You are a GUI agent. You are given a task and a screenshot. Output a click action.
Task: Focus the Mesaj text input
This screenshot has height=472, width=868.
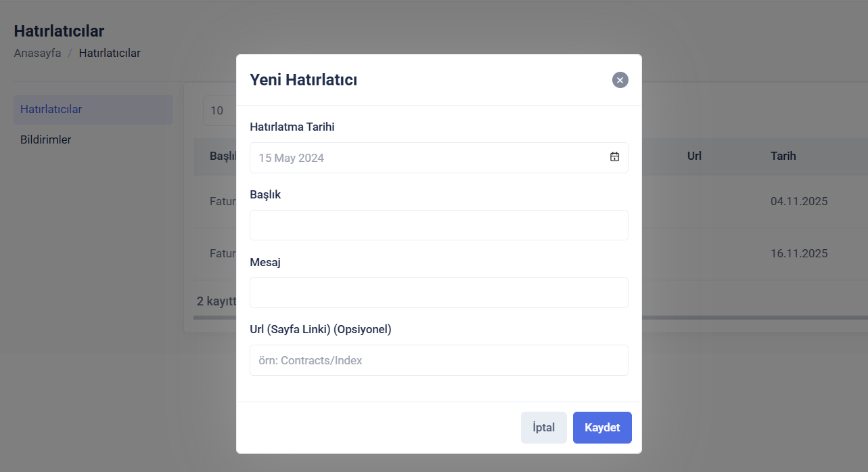coord(438,293)
